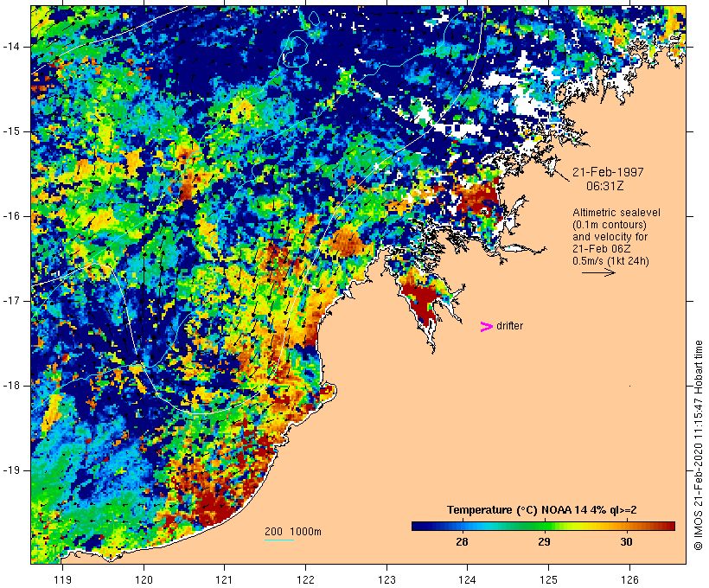
Task: Click the 'and velocity for' text line
Action: tap(610, 237)
